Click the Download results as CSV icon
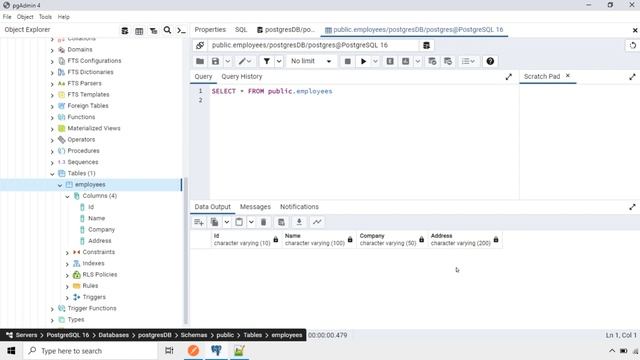The height and width of the screenshot is (360, 640). [299, 222]
